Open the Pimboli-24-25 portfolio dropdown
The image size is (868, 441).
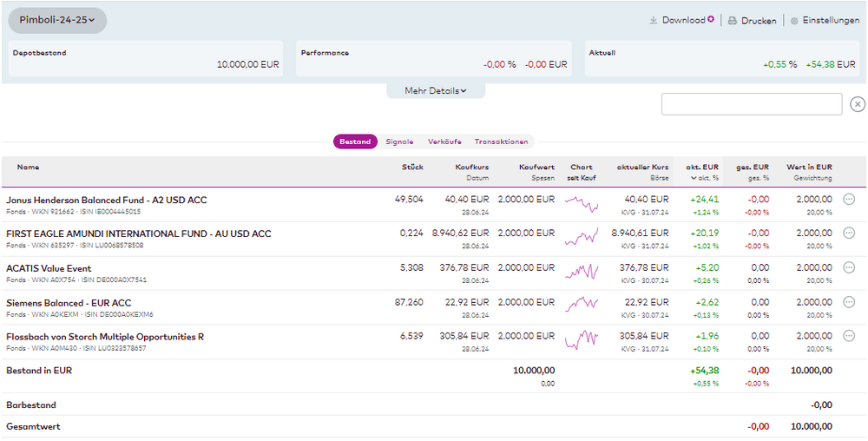point(57,20)
